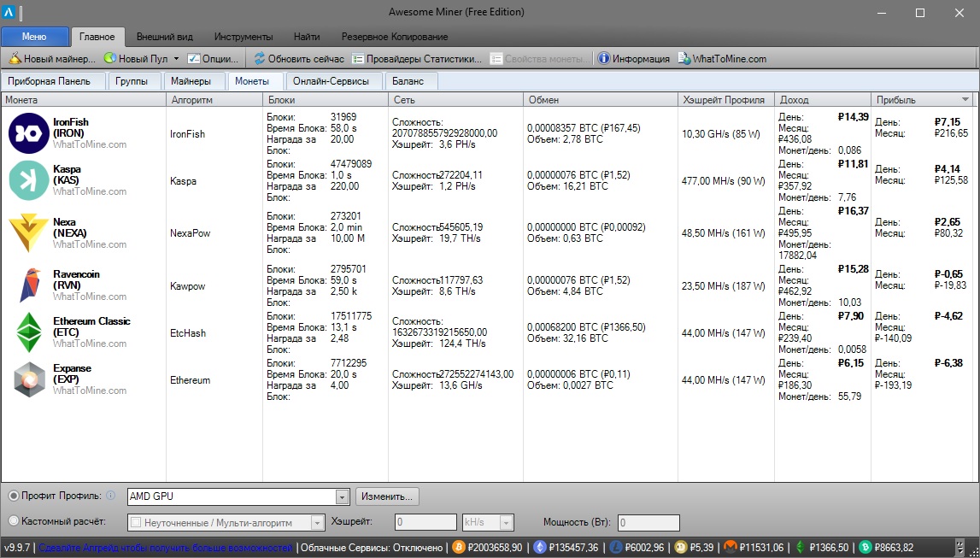Image resolution: width=980 pixels, height=558 pixels.
Task: Click the Ravencoin coin logo
Action: click(29, 285)
